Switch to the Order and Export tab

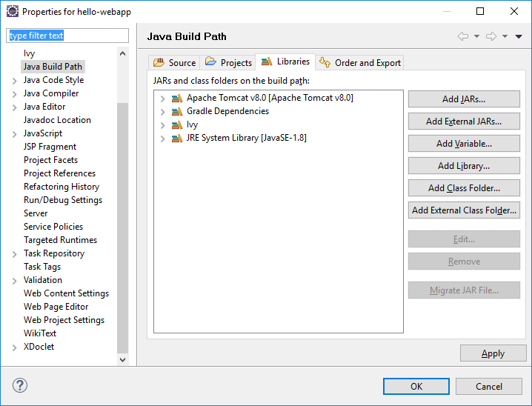click(x=360, y=63)
